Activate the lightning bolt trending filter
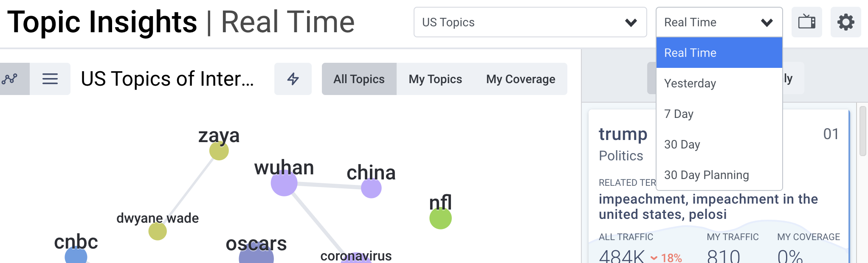Viewport: 868px width, 263px height. point(293,78)
